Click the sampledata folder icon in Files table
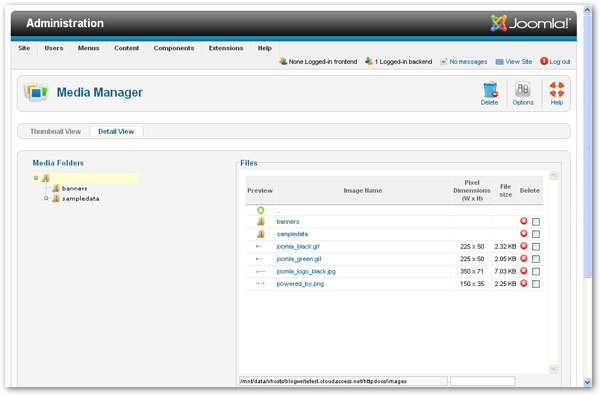The height and width of the screenshot is (395, 600). point(261,234)
